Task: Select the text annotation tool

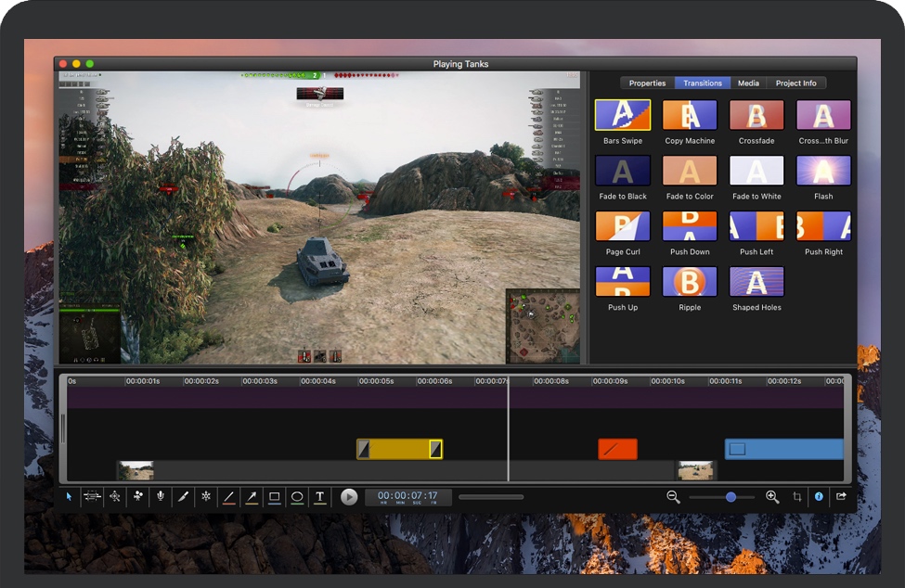Action: 320,497
